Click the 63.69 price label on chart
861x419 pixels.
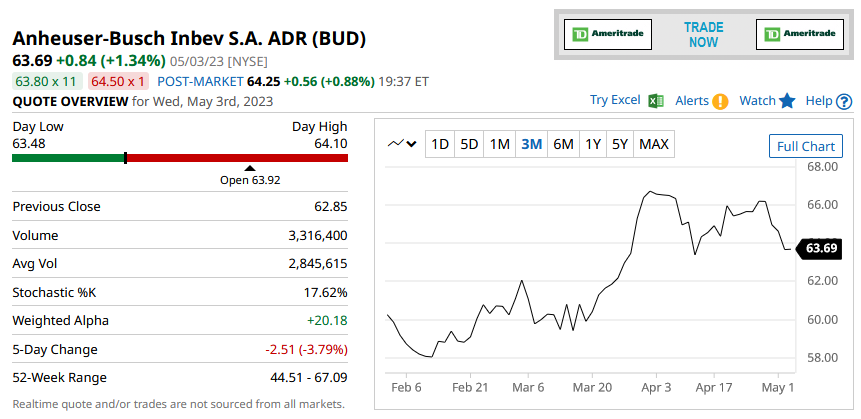(821, 248)
